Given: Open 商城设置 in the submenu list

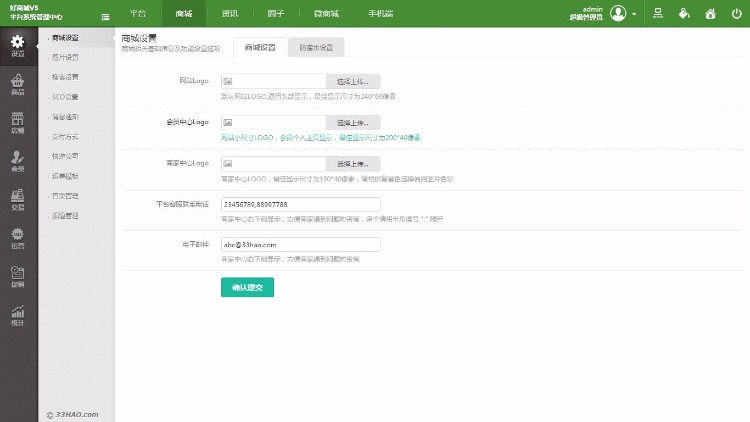Looking at the screenshot, I should pyautogui.click(x=65, y=37).
